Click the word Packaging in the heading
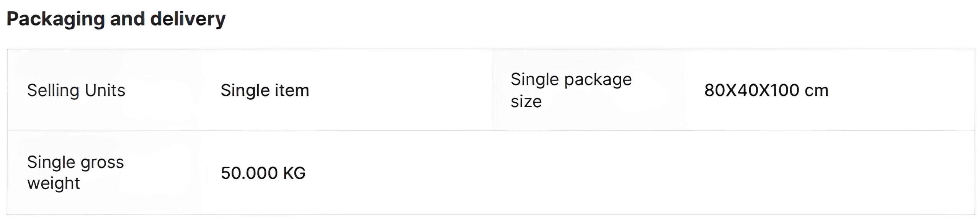The height and width of the screenshot is (221, 980). 56,19
